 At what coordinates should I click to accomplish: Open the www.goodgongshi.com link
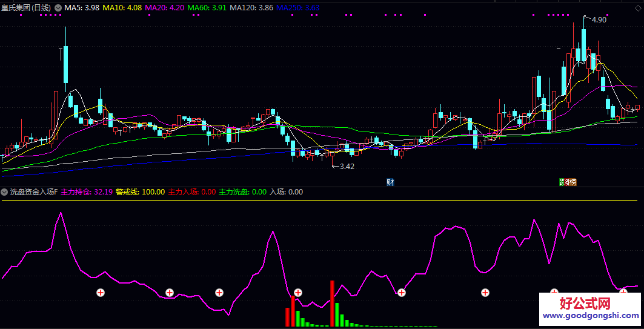click(590, 316)
